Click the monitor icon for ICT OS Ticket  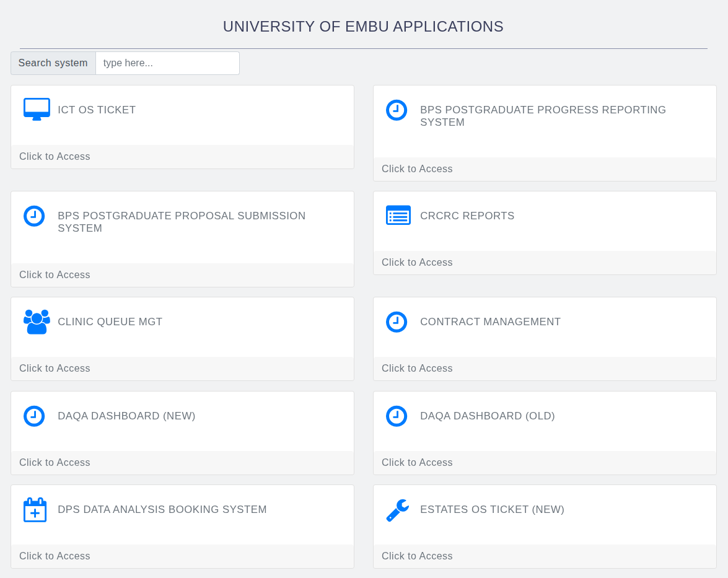[x=37, y=110]
